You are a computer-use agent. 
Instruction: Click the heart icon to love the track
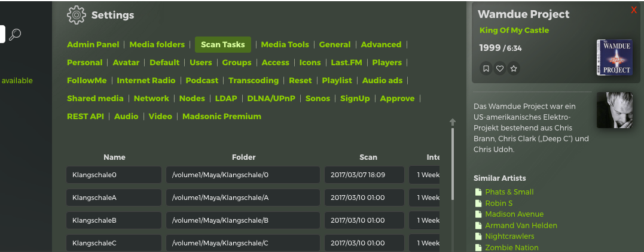(499, 69)
